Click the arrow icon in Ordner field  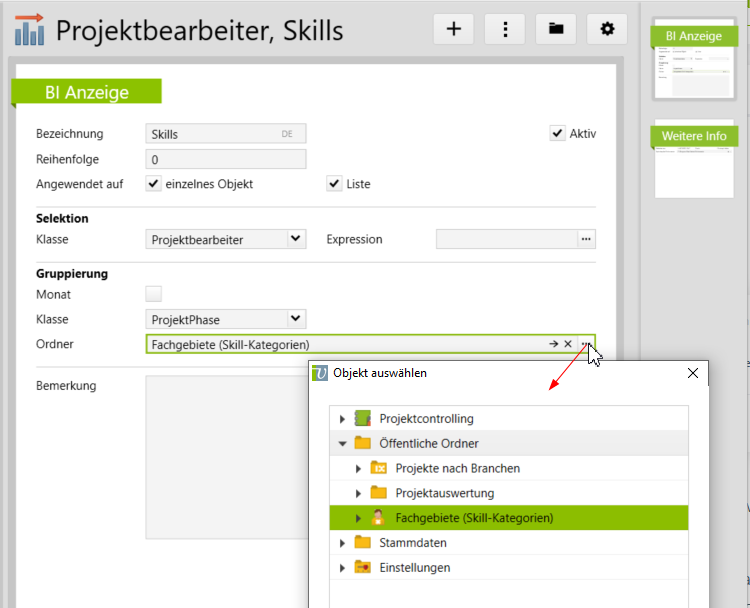click(553, 344)
